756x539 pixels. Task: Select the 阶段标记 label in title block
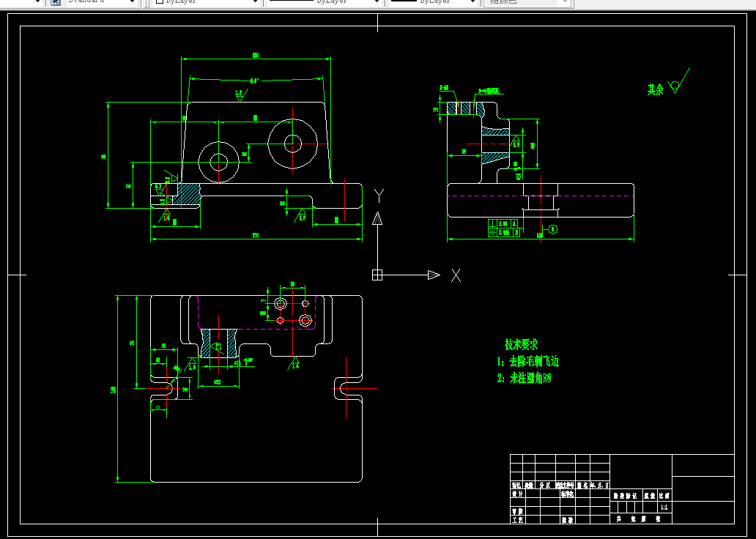click(625, 496)
